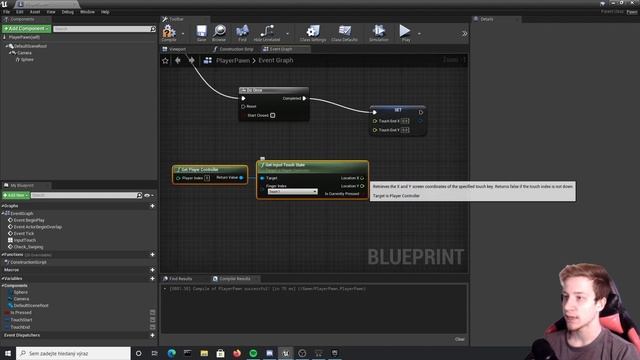Screen dimensions: 640x360
Task: Open the Hide Unrelated options dropdown arrow
Action: coord(287,33)
